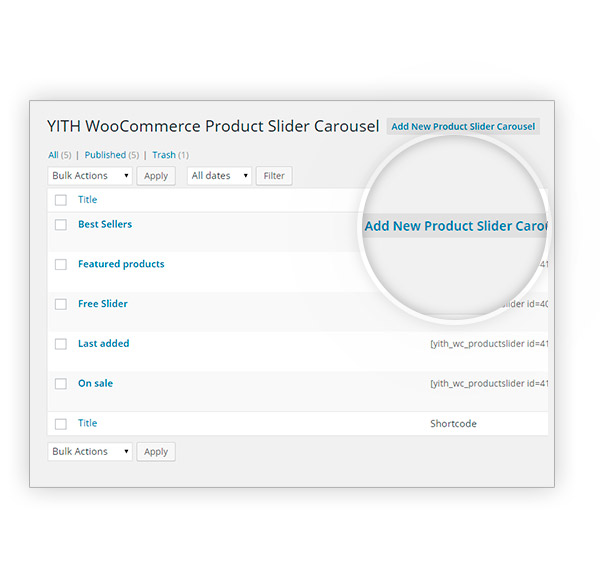Sort by the Title column header

pos(88,200)
